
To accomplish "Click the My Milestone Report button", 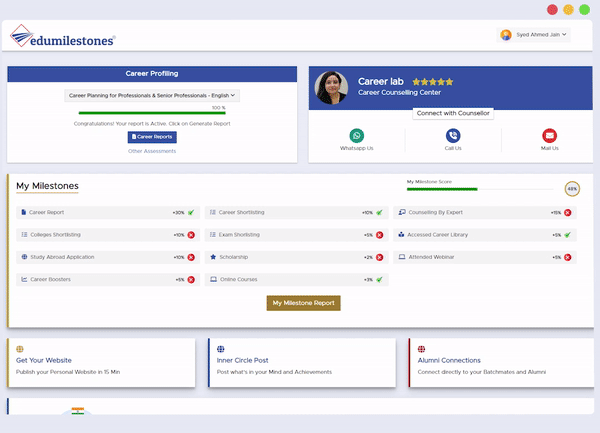I will (303, 303).
